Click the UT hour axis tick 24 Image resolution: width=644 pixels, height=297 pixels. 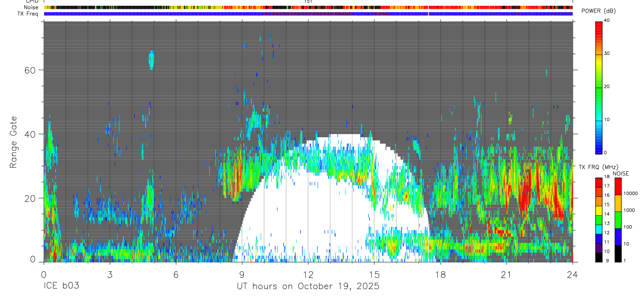tap(573, 274)
